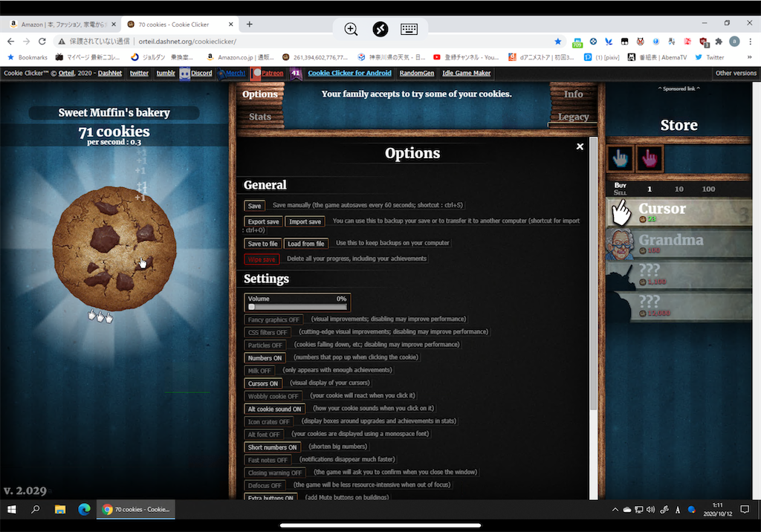Image resolution: width=761 pixels, height=532 pixels.
Task: Open the Chrome three-dot menu
Action: click(751, 42)
